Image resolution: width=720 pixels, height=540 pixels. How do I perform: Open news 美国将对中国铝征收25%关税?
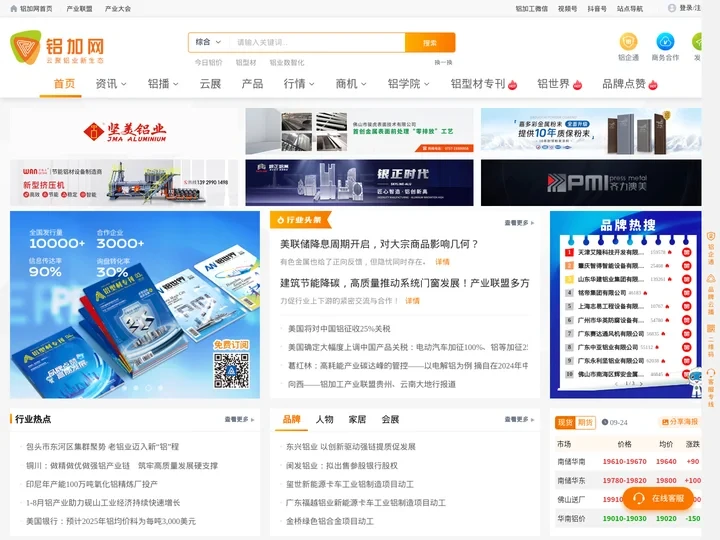coord(339,329)
